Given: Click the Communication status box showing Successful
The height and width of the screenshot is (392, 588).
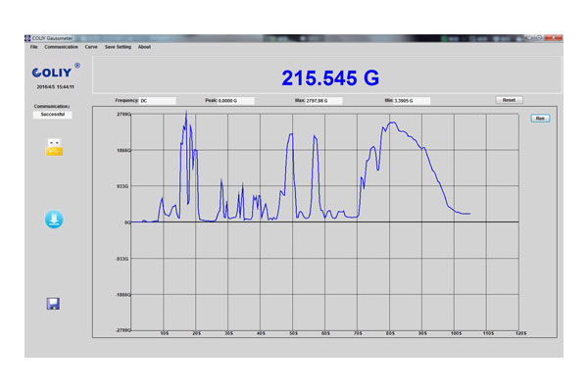Looking at the screenshot, I should 54,114.
